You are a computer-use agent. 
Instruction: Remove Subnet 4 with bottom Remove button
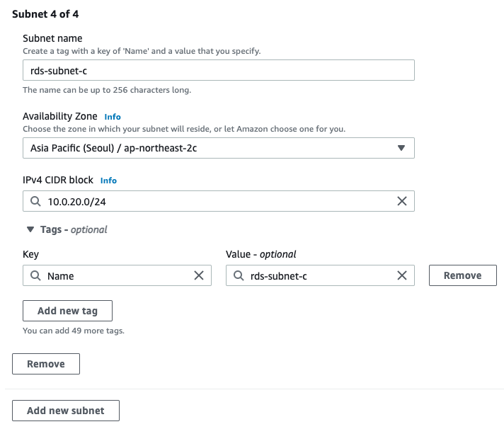pyautogui.click(x=46, y=364)
